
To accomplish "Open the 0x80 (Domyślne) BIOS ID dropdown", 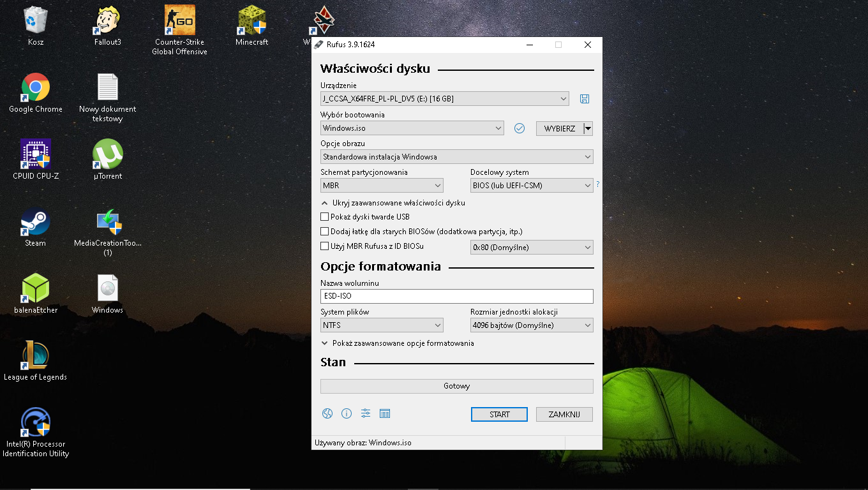I will point(532,247).
